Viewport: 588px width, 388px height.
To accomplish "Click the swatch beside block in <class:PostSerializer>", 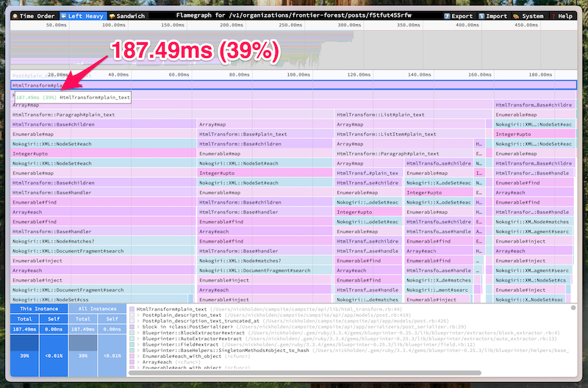I will coord(132,327).
